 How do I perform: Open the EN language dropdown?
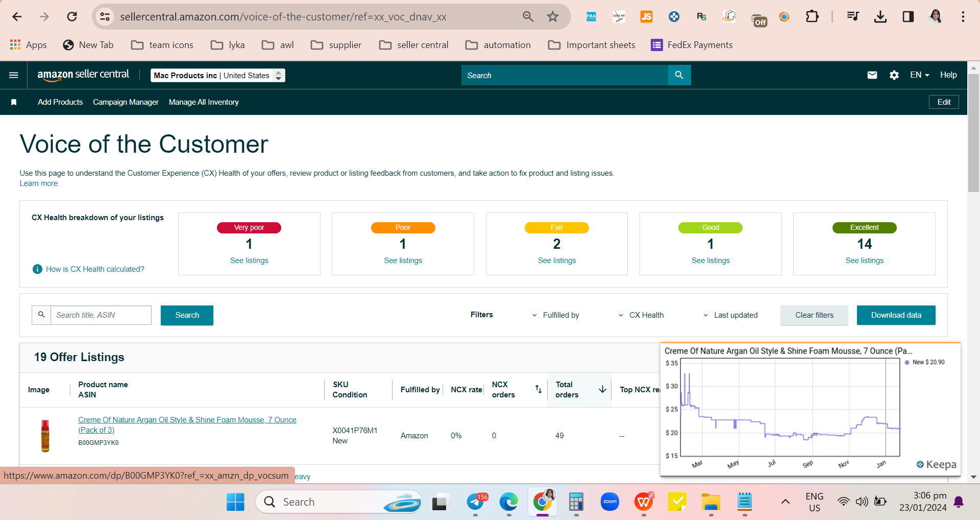point(919,75)
